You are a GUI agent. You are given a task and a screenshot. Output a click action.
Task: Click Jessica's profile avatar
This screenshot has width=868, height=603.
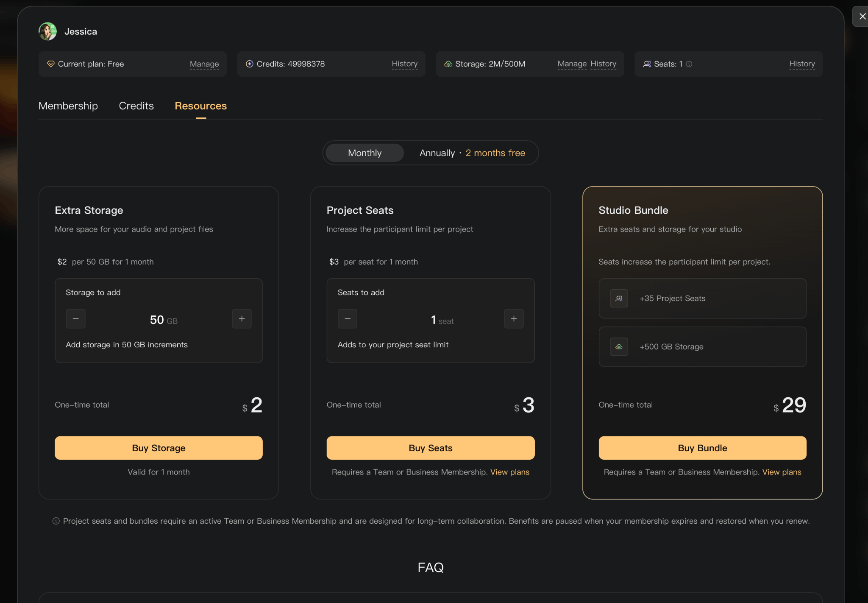[47, 31]
